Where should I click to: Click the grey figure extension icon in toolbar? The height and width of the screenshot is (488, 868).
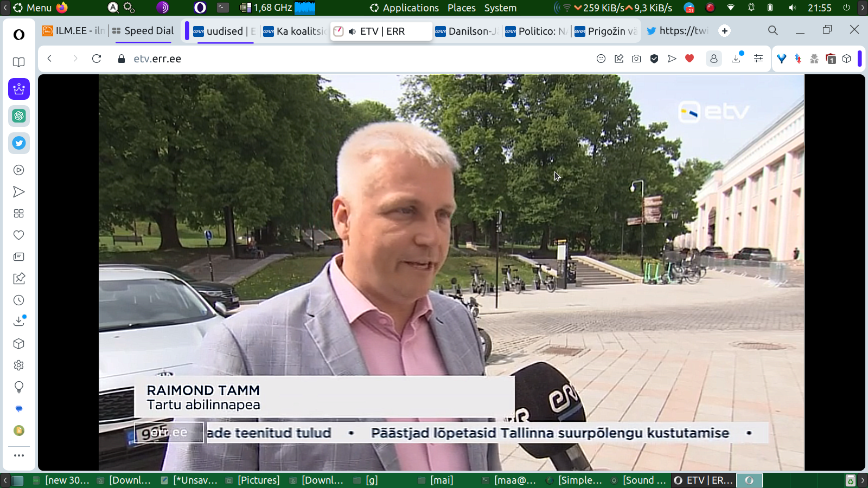point(814,59)
